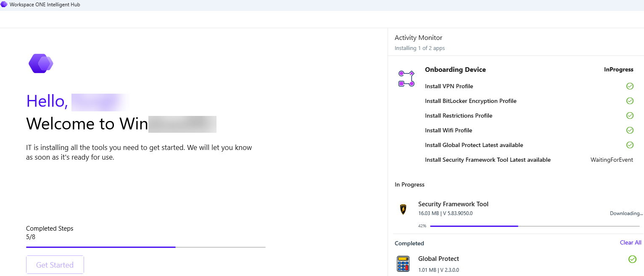644x276 pixels.
Task: Click the Workspace ONE hub title bar icon
Action: tap(4, 5)
